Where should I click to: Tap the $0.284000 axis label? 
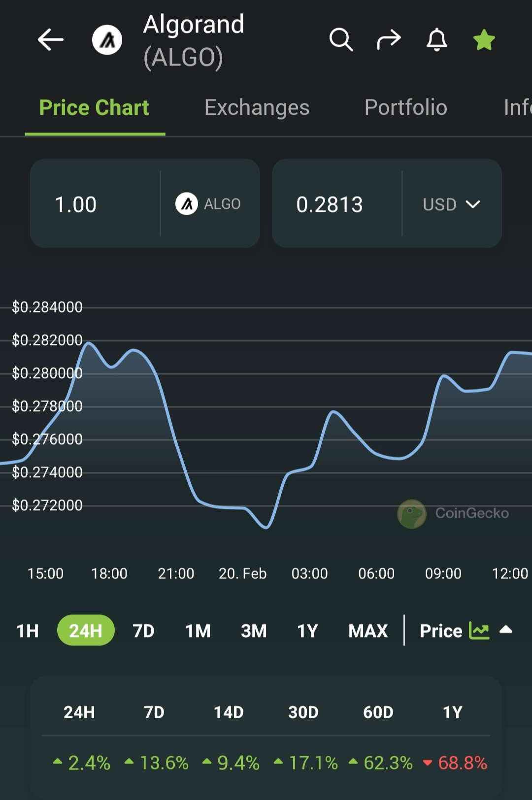[x=47, y=307]
